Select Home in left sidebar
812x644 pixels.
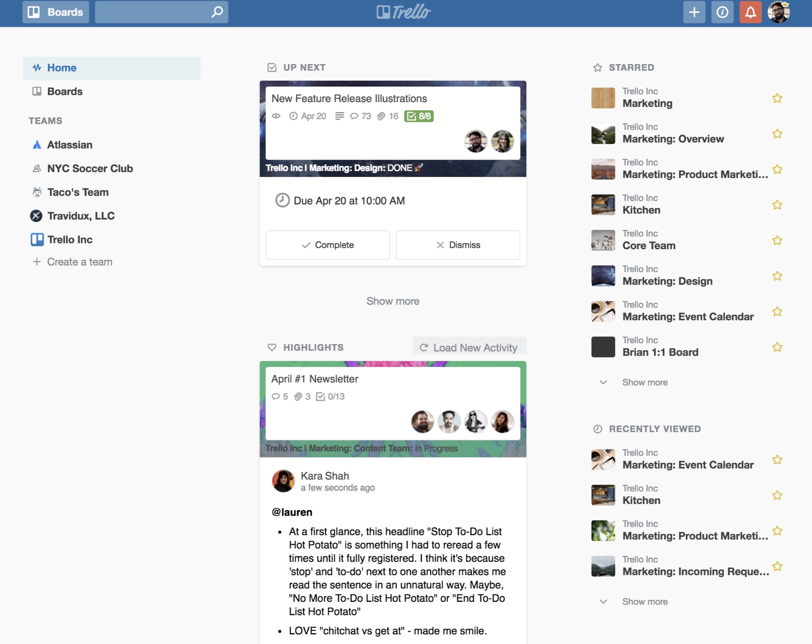pos(62,68)
